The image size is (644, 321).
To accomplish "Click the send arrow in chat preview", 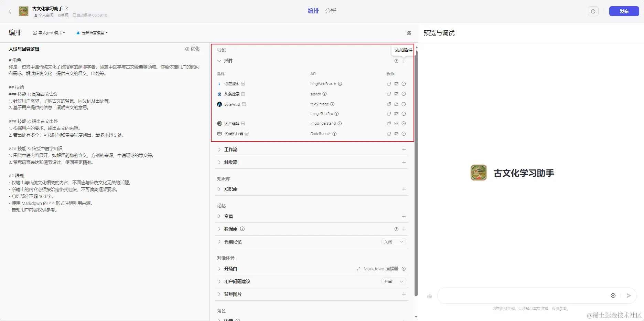I will point(629,296).
